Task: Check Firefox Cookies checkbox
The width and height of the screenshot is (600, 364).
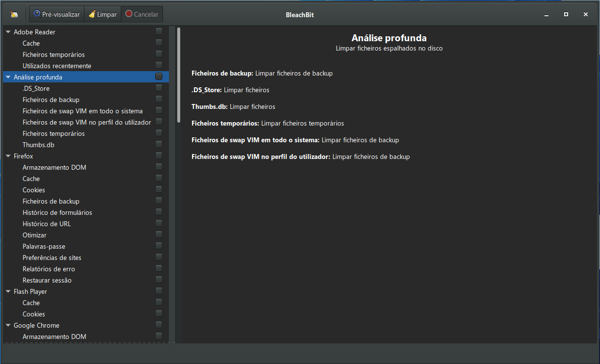Action: click(159, 189)
